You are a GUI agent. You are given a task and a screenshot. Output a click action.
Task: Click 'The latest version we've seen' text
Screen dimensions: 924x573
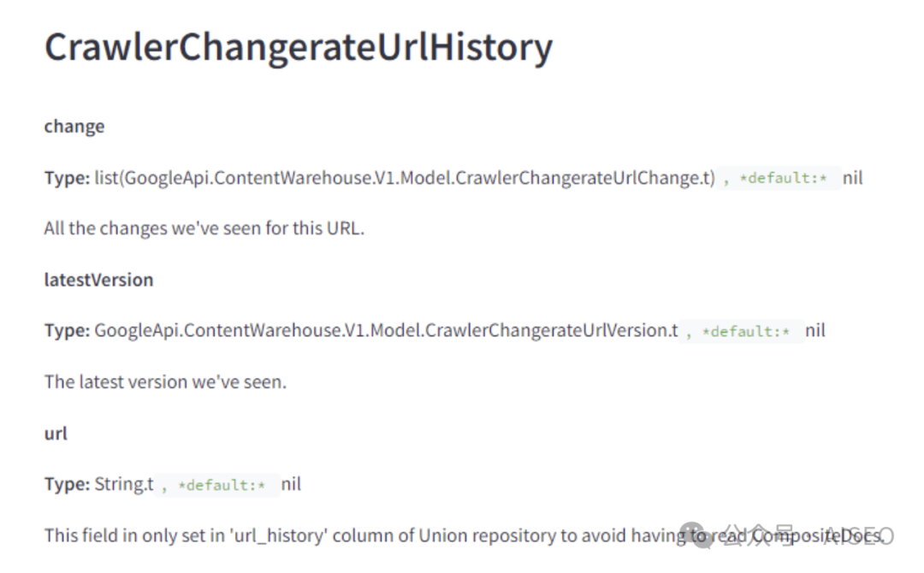coord(165,382)
